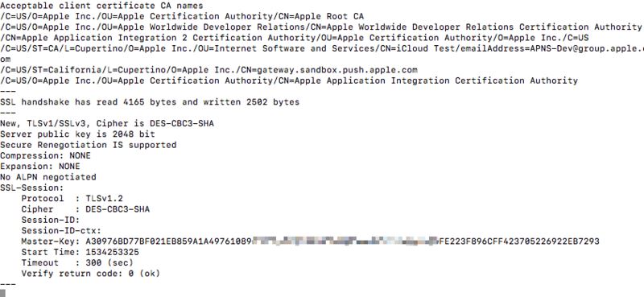
Task: Click the 'Expansion: NONE' line
Action: click(39, 166)
